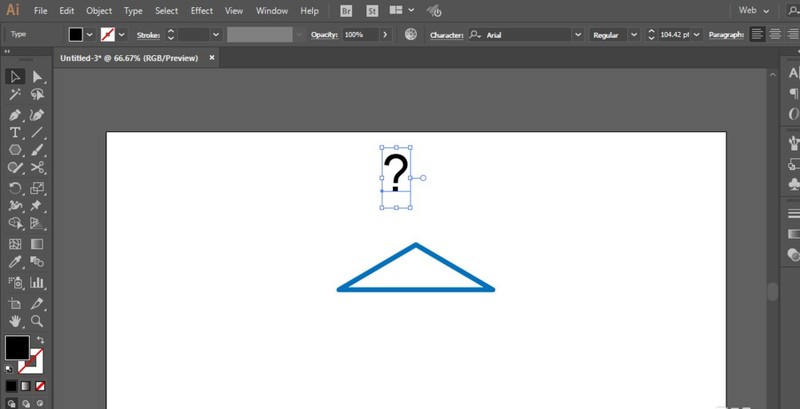800x409 pixels.
Task: Select the Eyedropper tool
Action: pyautogui.click(x=15, y=262)
